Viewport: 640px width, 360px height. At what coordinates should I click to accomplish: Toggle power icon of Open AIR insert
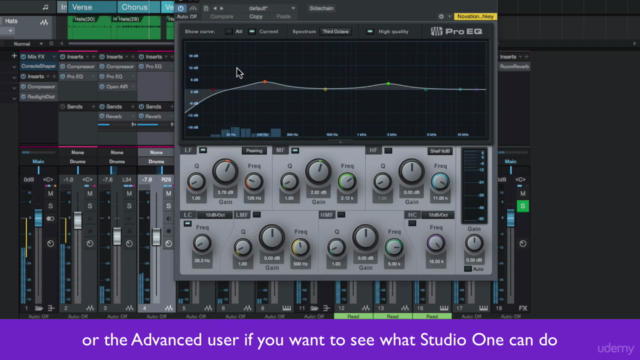[102, 87]
